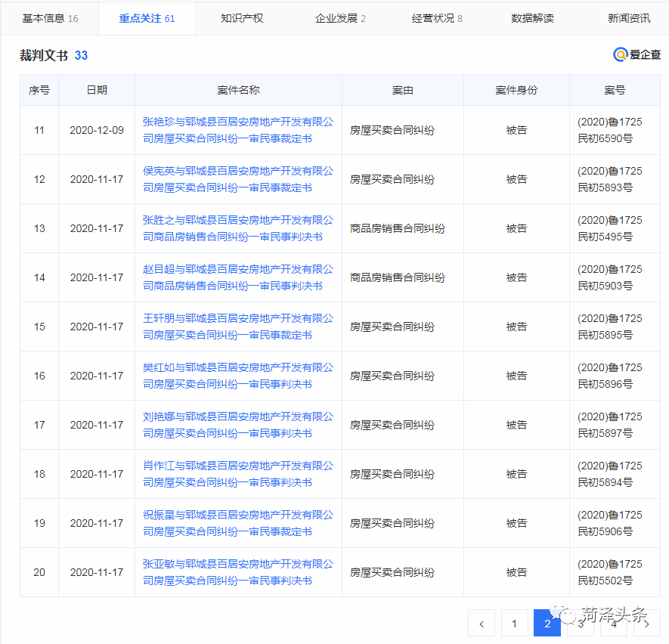
Task: Select case number 民初5502号
Action: click(605, 581)
